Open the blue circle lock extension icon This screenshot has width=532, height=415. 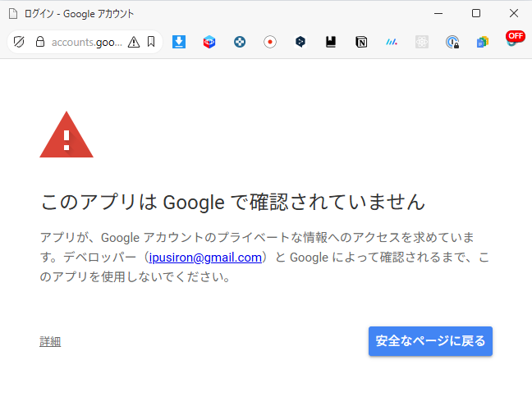point(452,42)
